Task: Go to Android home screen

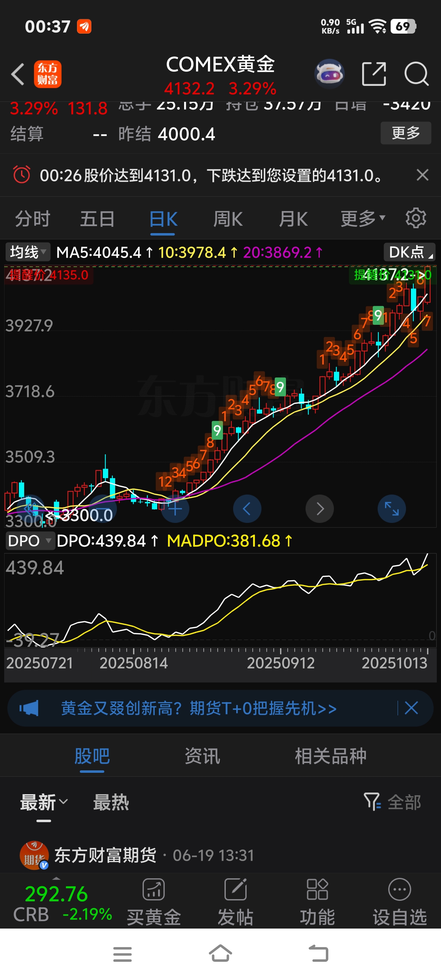Action: coord(220,953)
